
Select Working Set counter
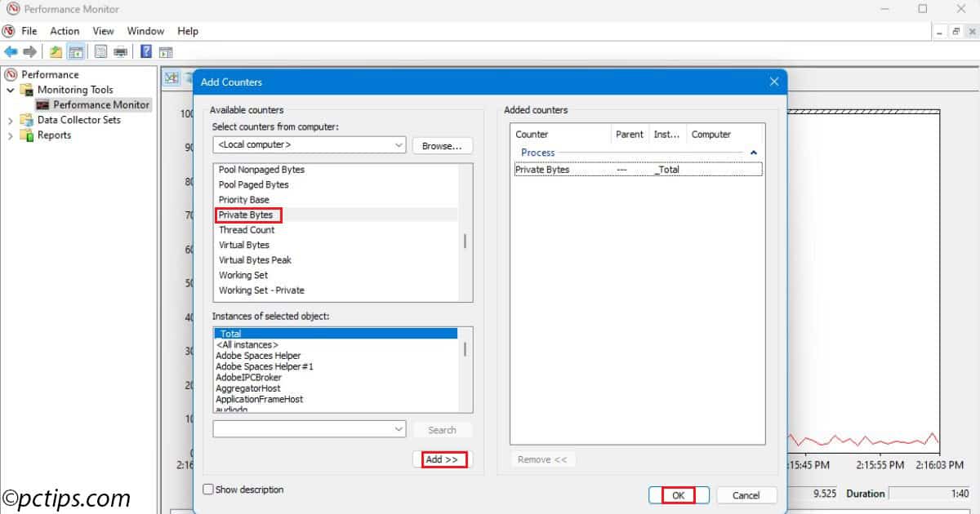[243, 275]
